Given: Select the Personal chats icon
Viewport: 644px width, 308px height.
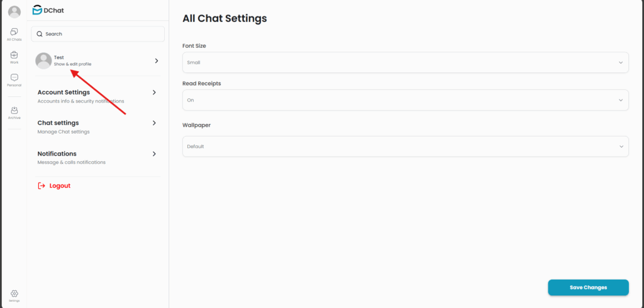Looking at the screenshot, I should click(x=14, y=79).
